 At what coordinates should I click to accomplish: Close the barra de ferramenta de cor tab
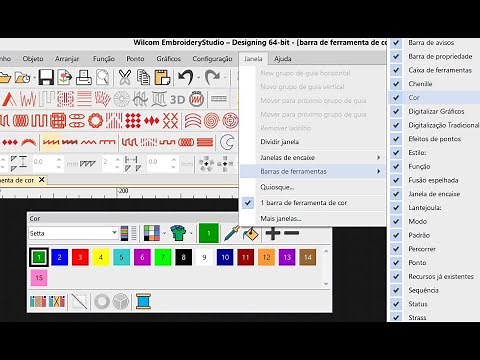42,180
